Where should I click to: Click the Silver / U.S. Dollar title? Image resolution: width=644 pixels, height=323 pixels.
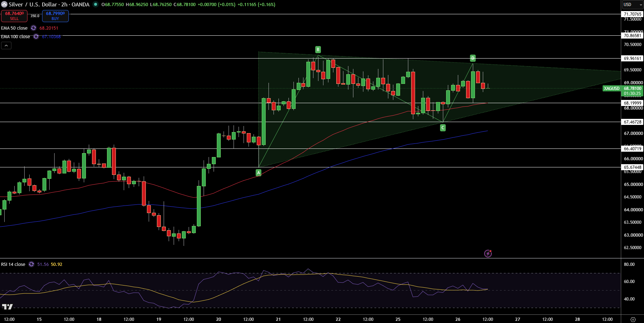(x=34, y=5)
